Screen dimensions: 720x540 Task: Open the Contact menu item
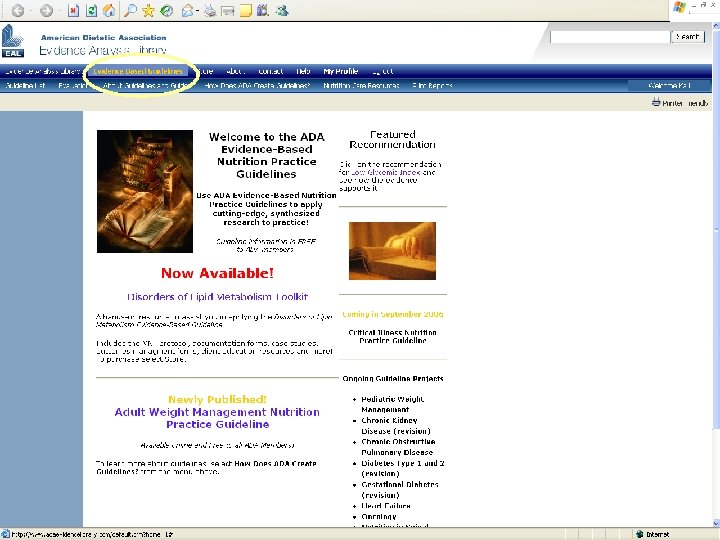click(x=270, y=71)
